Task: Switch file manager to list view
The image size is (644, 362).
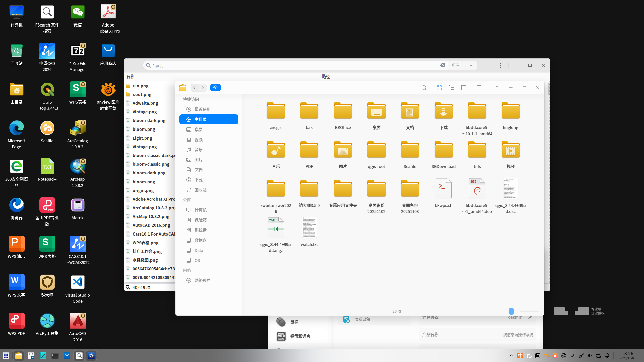Action: coord(451,88)
